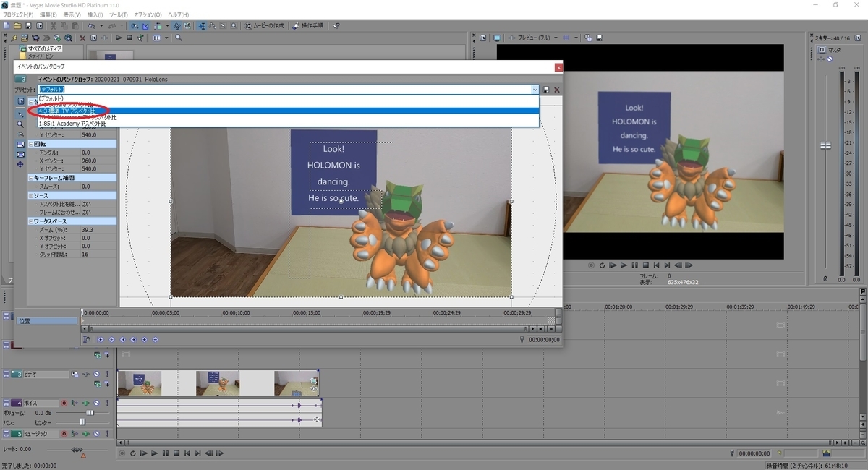Click the last keyframe minus button
This screenshot has height=470, width=868.
point(155,339)
